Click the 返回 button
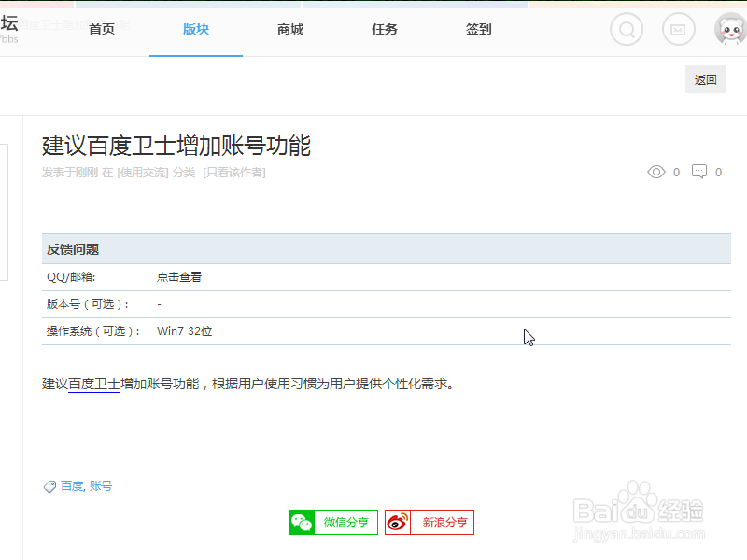 click(x=705, y=79)
